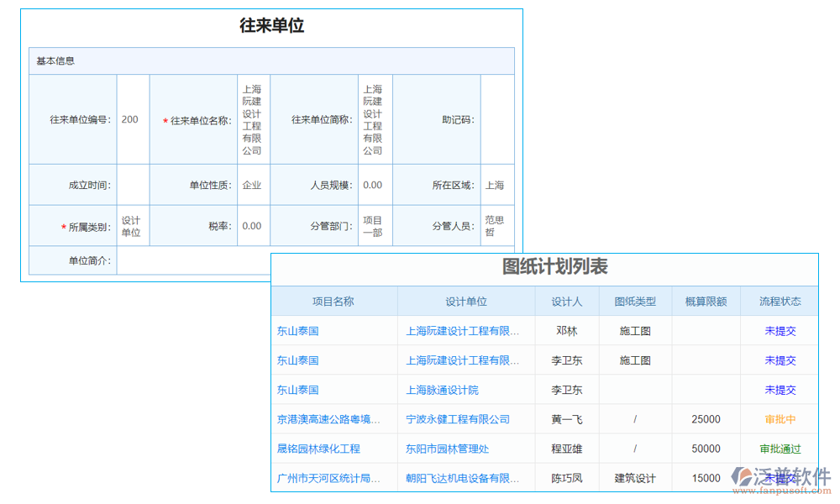Sort by the 项目名称 column header
840x504 pixels.
[x=333, y=301]
